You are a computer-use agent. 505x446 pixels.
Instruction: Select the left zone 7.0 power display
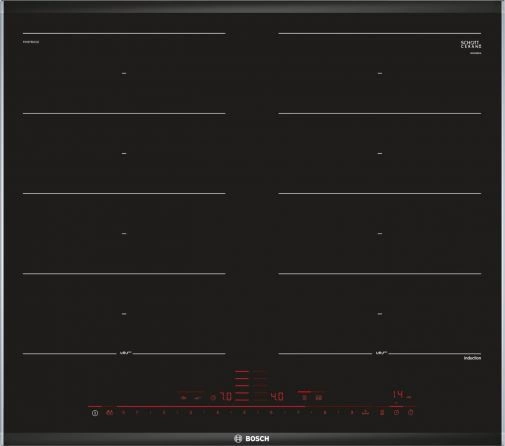click(x=227, y=397)
